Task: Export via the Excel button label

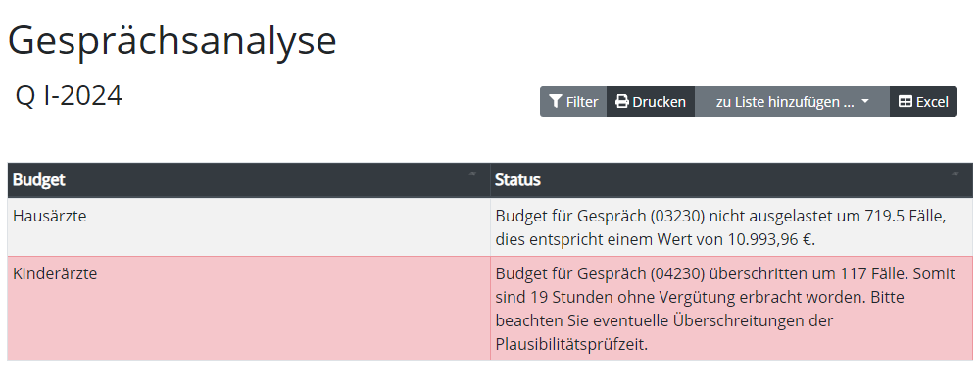Action: coord(932,102)
